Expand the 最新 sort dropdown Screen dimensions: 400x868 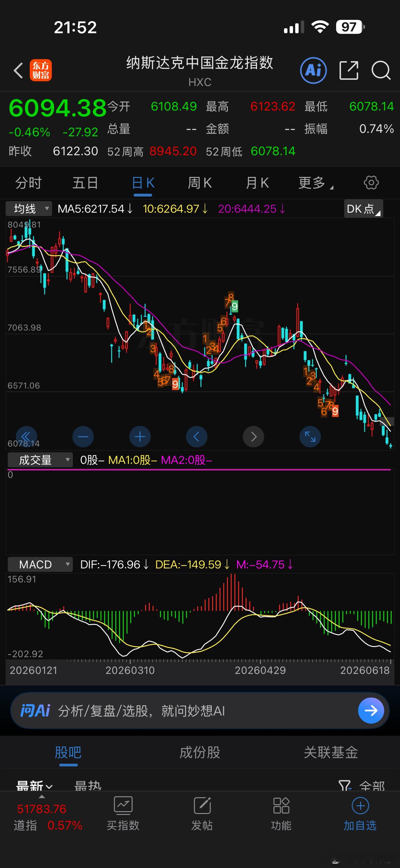[x=34, y=786]
